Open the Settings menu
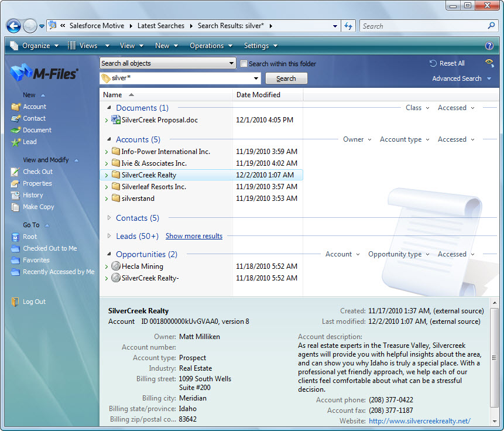The image size is (504, 431). [260, 46]
